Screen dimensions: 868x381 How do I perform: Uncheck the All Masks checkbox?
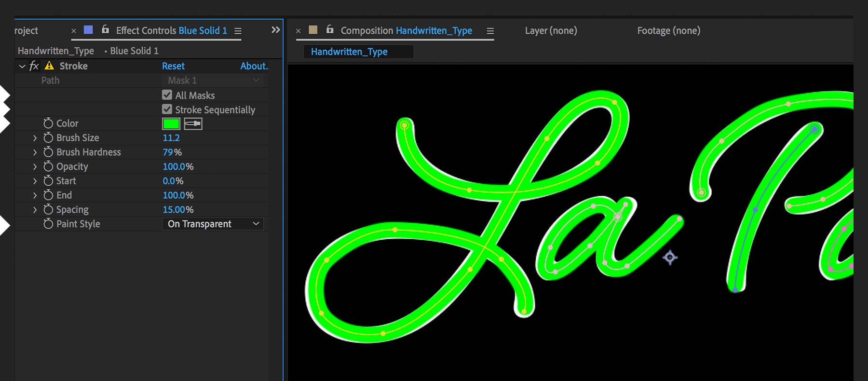[167, 95]
